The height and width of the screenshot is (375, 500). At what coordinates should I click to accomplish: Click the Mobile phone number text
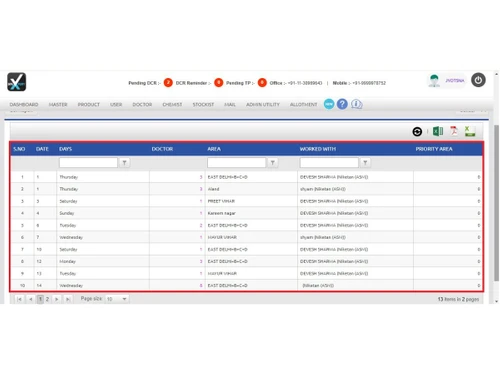[x=369, y=83]
